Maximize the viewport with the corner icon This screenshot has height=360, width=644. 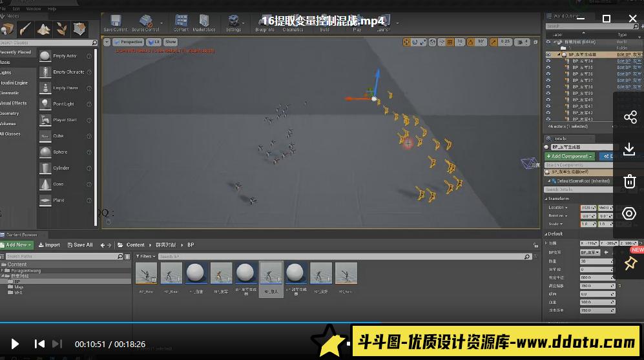(535, 42)
